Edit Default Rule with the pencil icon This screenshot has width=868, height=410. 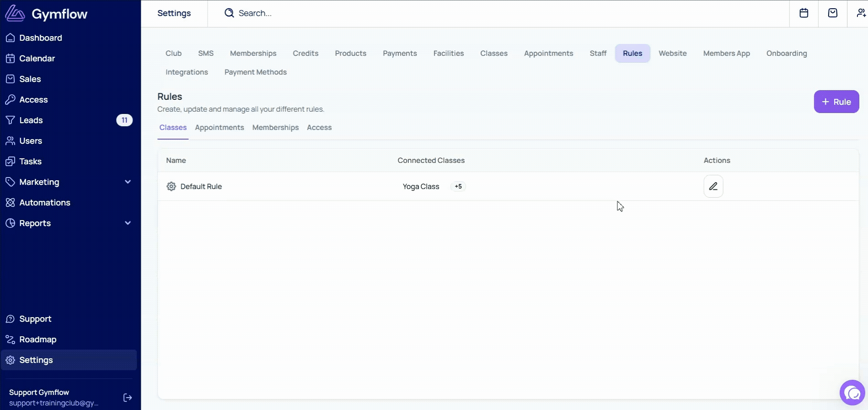[713, 186]
